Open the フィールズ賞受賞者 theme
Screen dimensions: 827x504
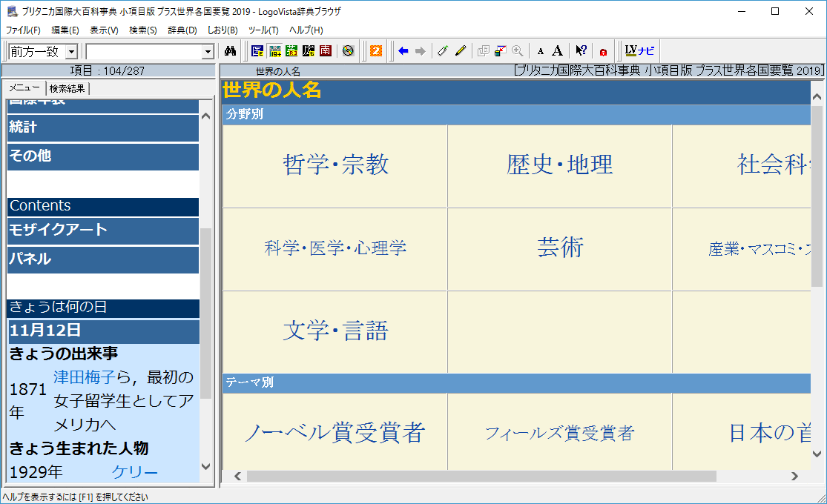coord(559,434)
